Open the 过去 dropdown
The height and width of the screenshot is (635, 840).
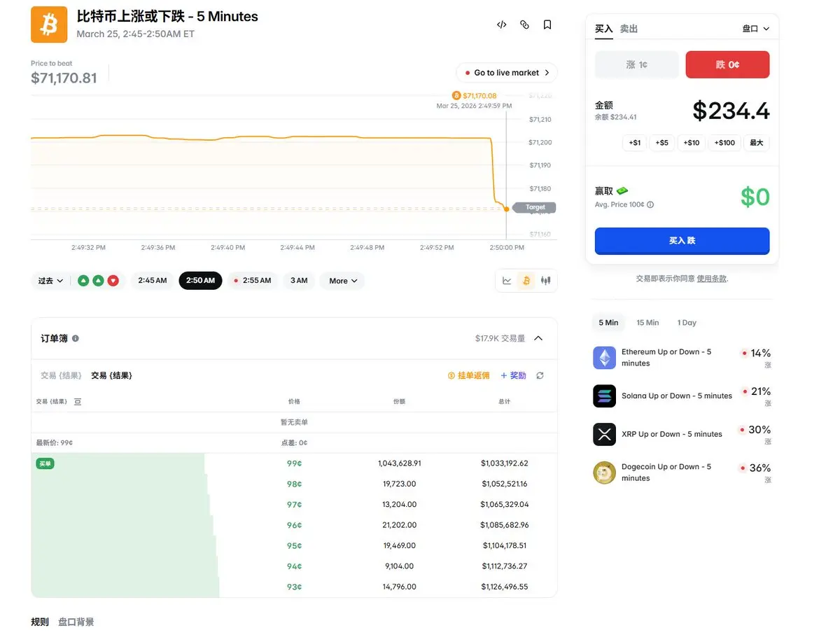[50, 281]
